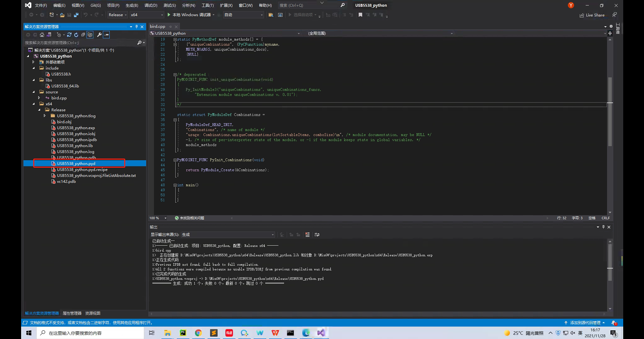This screenshot has width=644, height=339.
Task: Sync Solution Explorer with active document
Action: tap(70, 35)
